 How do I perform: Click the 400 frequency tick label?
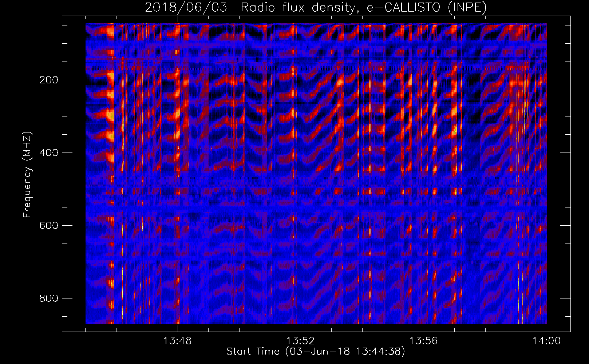[x=49, y=153]
